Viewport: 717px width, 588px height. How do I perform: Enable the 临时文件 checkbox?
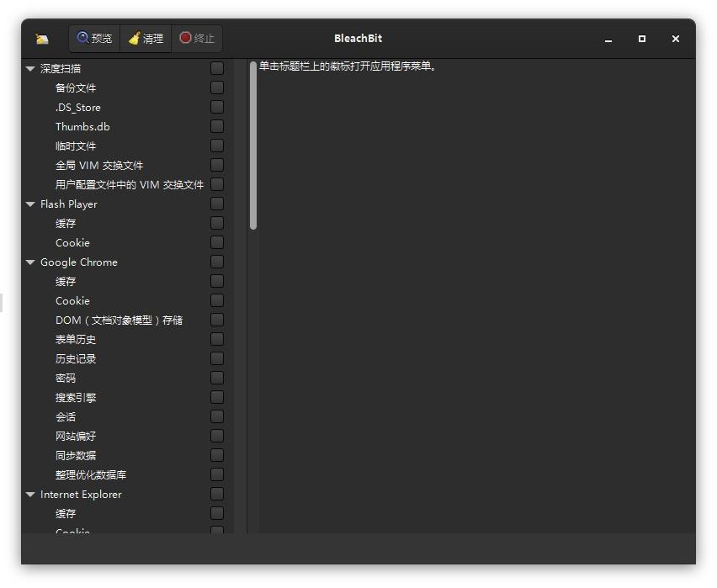[217, 146]
